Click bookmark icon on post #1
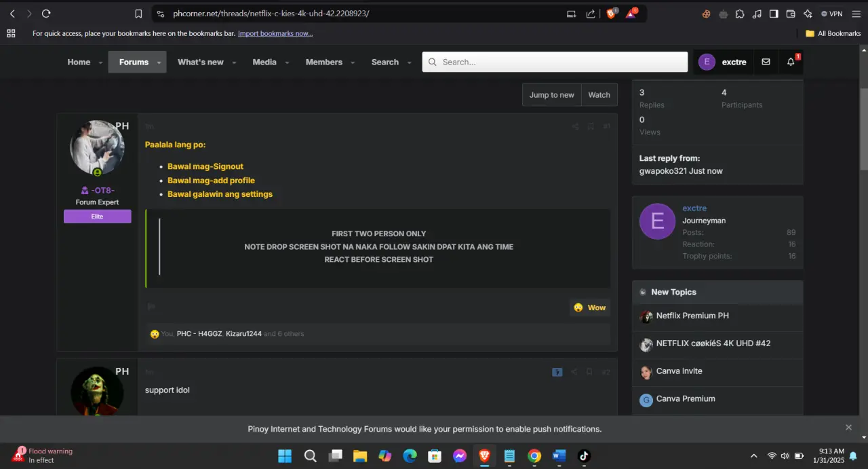Image resolution: width=868 pixels, height=469 pixels. coord(591,126)
